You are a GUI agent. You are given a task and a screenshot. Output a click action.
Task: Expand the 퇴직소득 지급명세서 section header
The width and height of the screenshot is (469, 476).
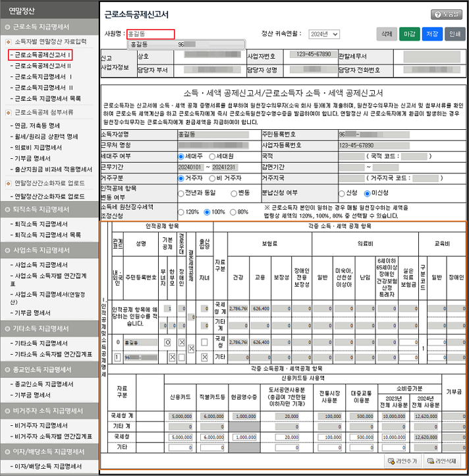click(49, 210)
